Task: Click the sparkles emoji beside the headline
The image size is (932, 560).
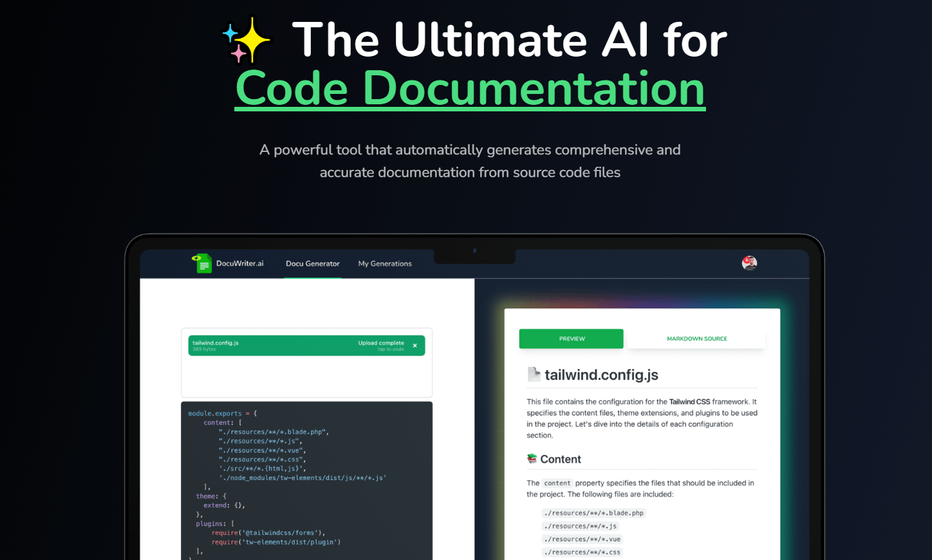Action: pos(247,40)
